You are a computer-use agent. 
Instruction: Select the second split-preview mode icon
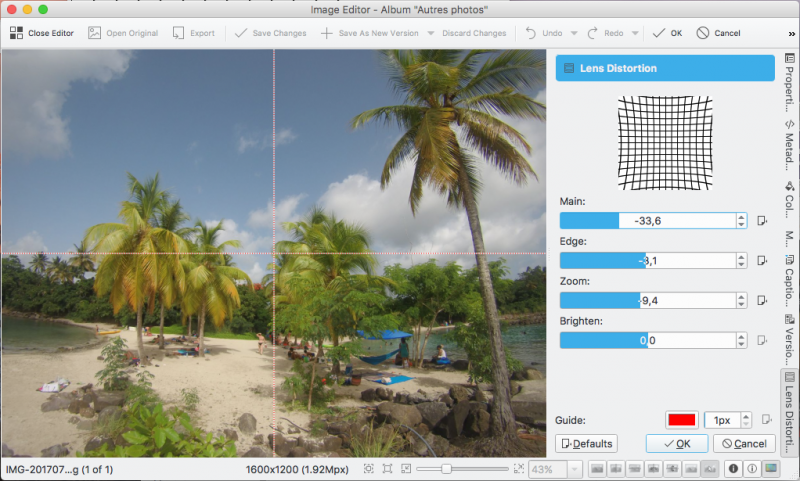coord(616,469)
